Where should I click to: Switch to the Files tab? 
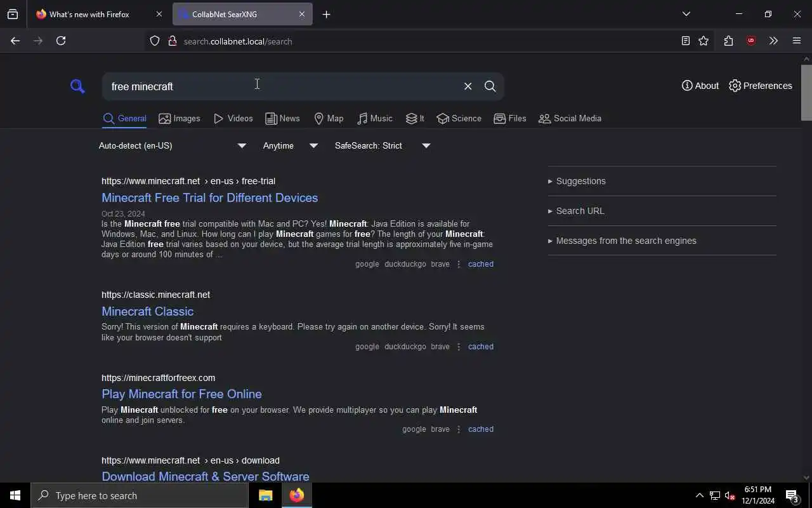click(x=510, y=119)
